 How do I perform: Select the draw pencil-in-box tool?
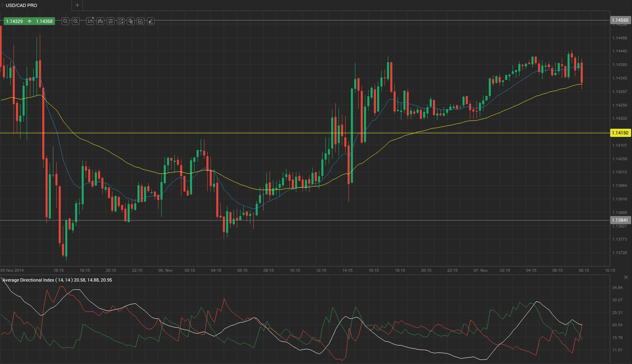click(140, 21)
